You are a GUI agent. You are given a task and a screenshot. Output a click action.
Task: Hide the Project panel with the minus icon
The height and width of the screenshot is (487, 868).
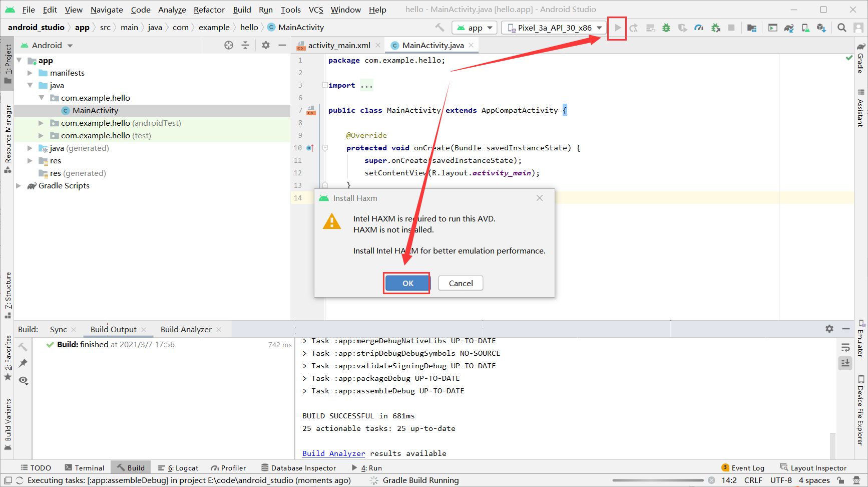coord(282,45)
